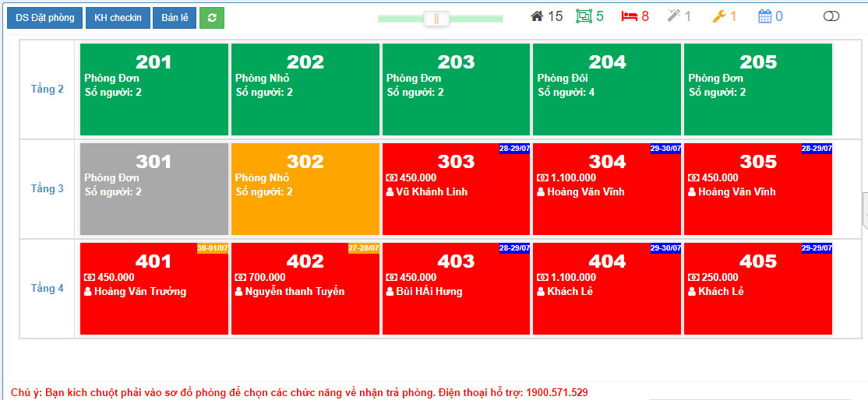Click the KH checkin button
Screen dimensions: 868x400
[x=118, y=18]
